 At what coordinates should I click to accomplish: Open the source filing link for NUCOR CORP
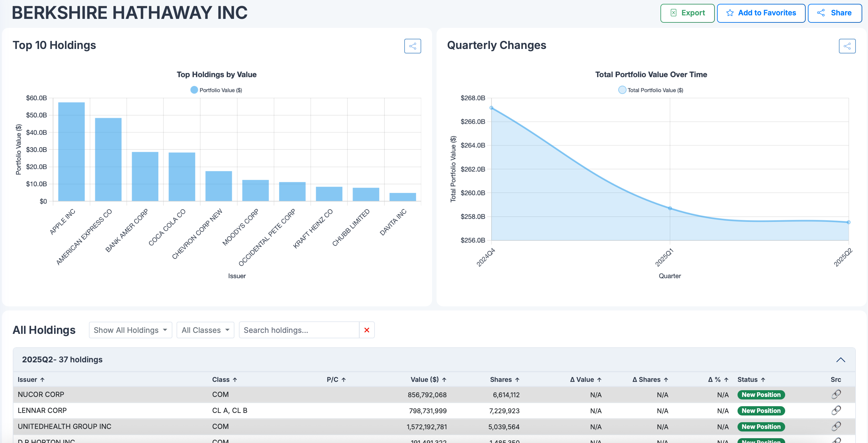click(x=836, y=394)
